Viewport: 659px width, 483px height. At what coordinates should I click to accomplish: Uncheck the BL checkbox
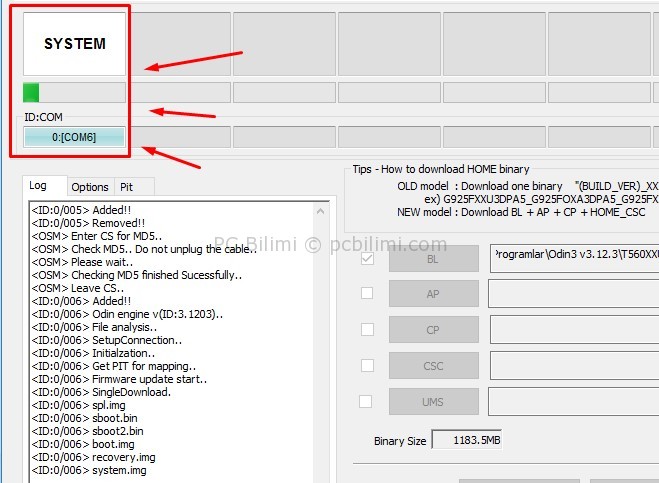click(x=367, y=258)
